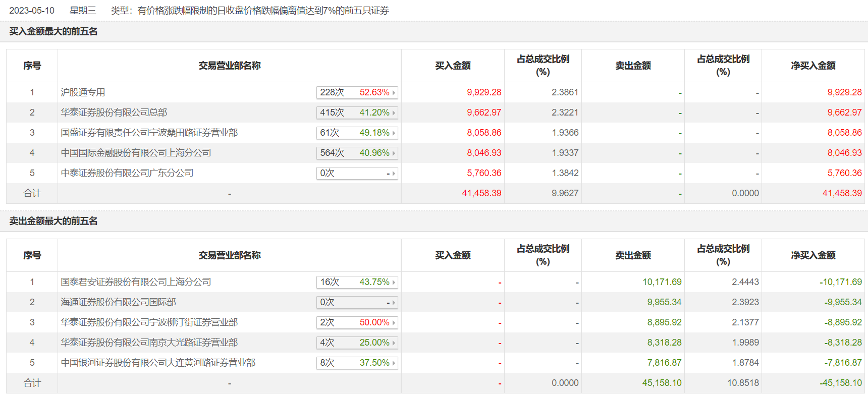This screenshot has width=868, height=396.
Task: Click the percentage value 2.3861
Action: point(565,92)
